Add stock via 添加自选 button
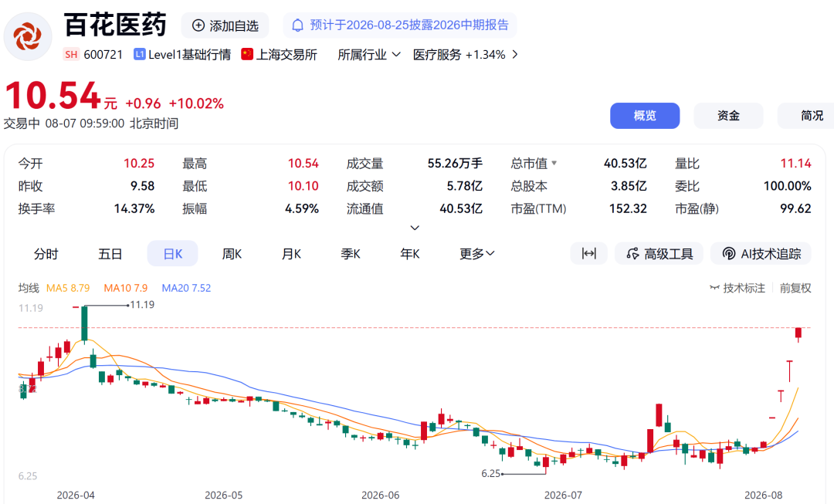This screenshot has width=834, height=504. pyautogui.click(x=225, y=25)
